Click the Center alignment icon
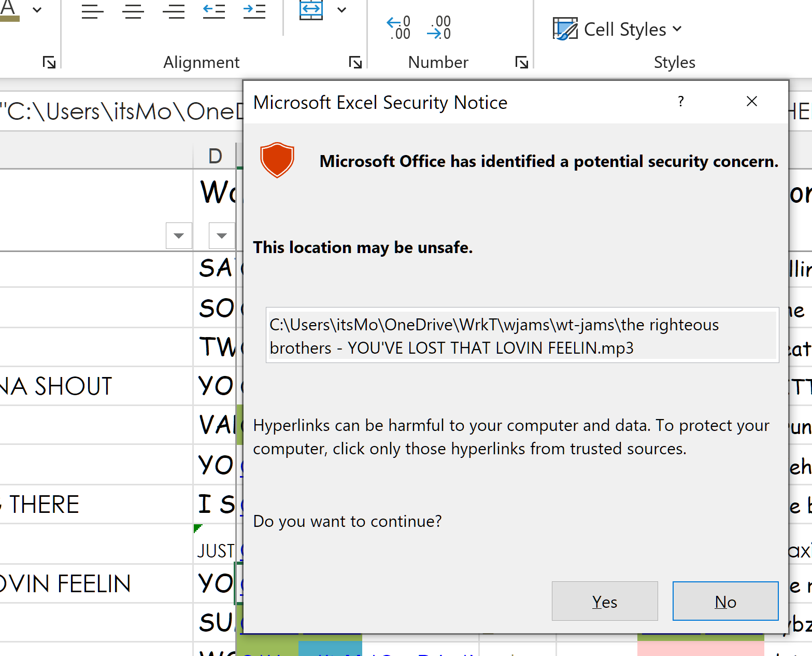The height and width of the screenshot is (656, 812). click(x=133, y=10)
